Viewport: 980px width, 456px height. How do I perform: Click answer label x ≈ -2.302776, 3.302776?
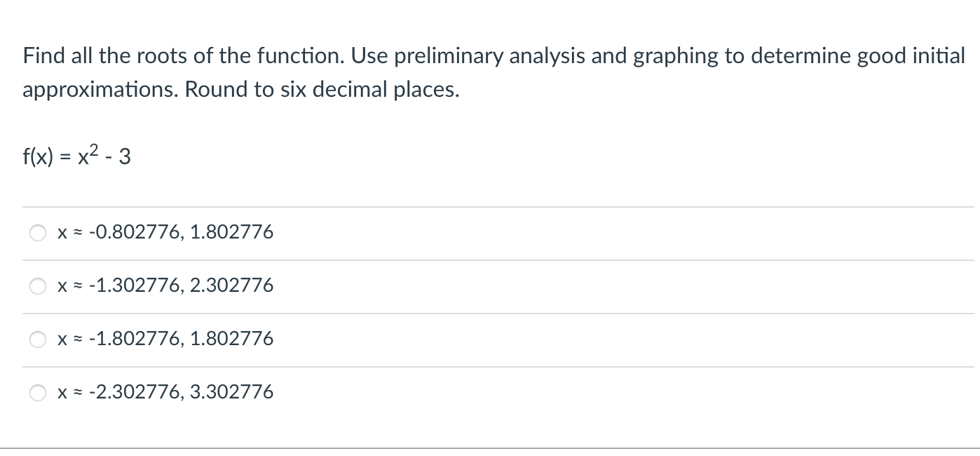(x=165, y=392)
